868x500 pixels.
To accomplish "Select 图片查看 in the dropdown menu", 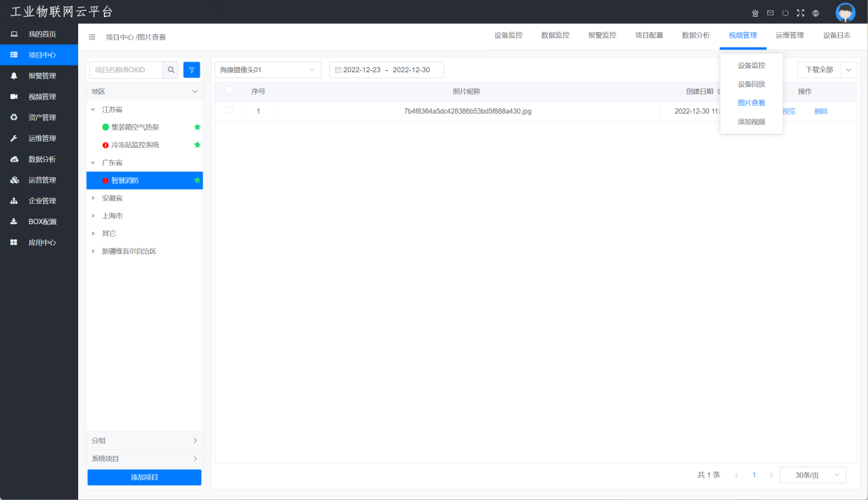I will pos(751,103).
